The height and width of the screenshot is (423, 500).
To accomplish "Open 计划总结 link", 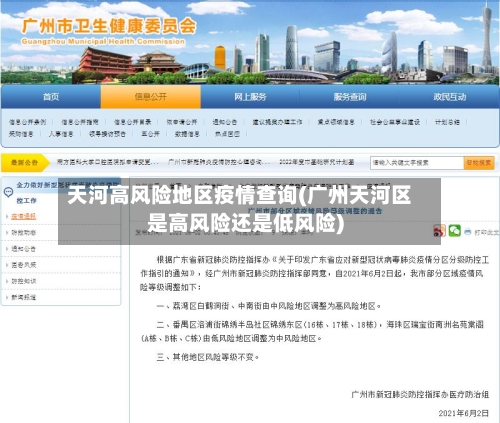I will [447, 122].
